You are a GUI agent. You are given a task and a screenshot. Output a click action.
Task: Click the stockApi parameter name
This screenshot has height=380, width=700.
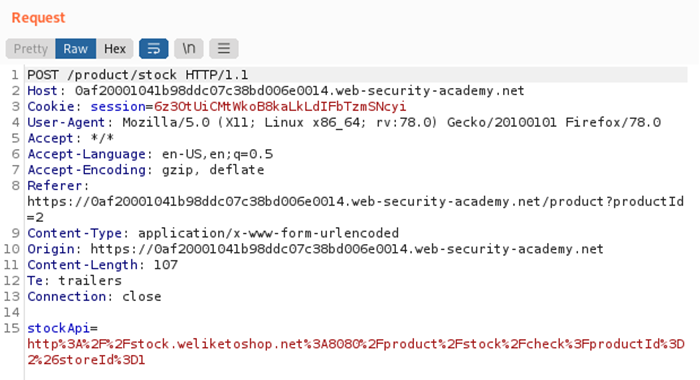[58, 328]
